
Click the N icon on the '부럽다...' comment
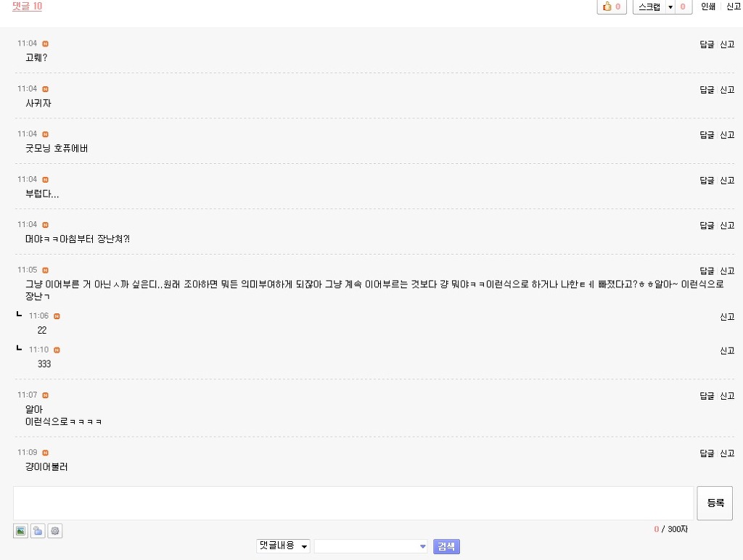coord(46,180)
